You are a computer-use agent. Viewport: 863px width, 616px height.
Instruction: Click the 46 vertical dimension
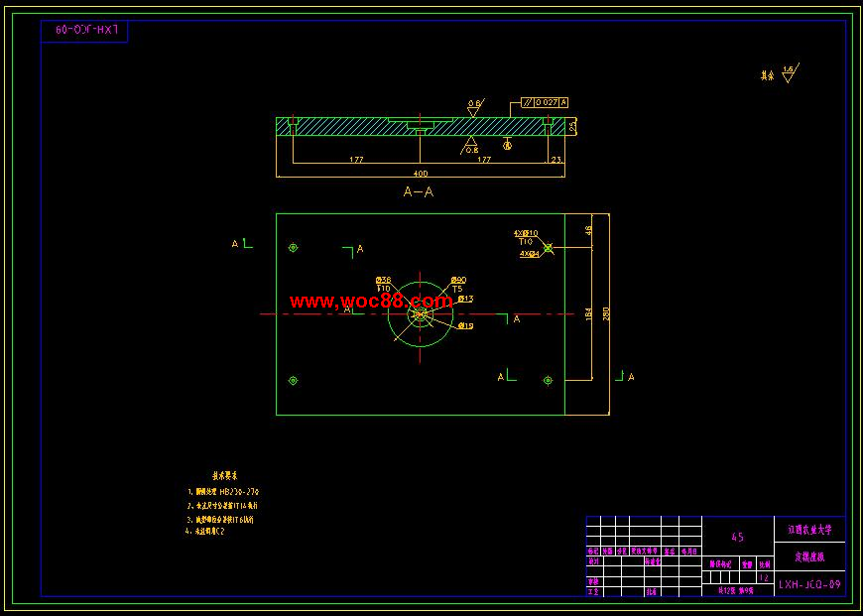coord(588,230)
